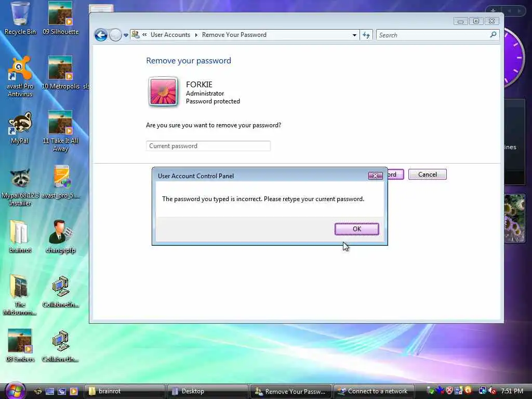Screen dimensions: 532x399
Task: Click the greyed Forward navigation button
Action: (115, 35)
